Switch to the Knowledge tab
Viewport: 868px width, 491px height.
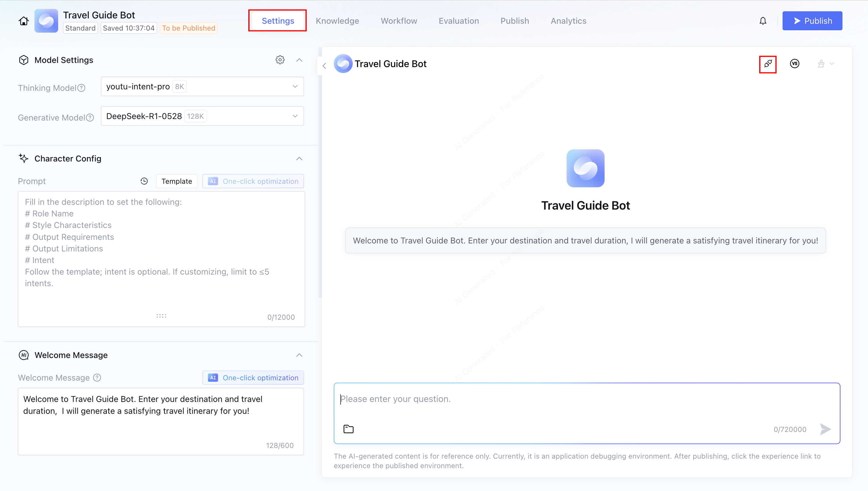pyautogui.click(x=337, y=21)
